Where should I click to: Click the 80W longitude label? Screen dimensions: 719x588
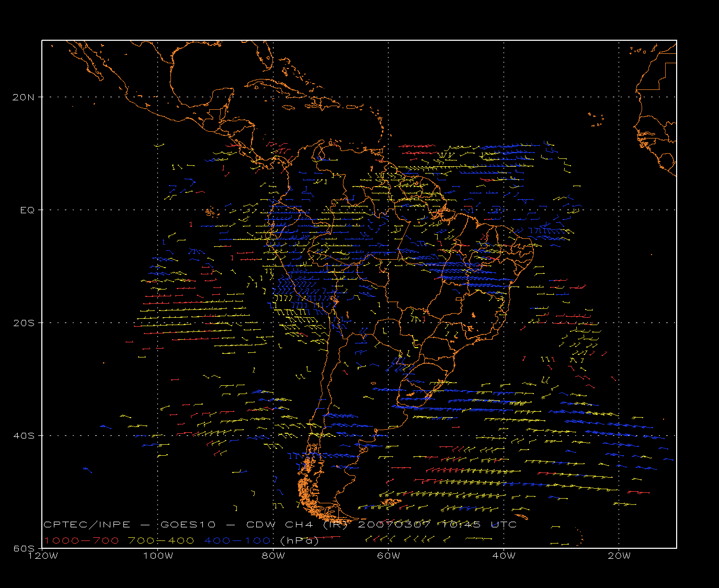tap(273, 556)
